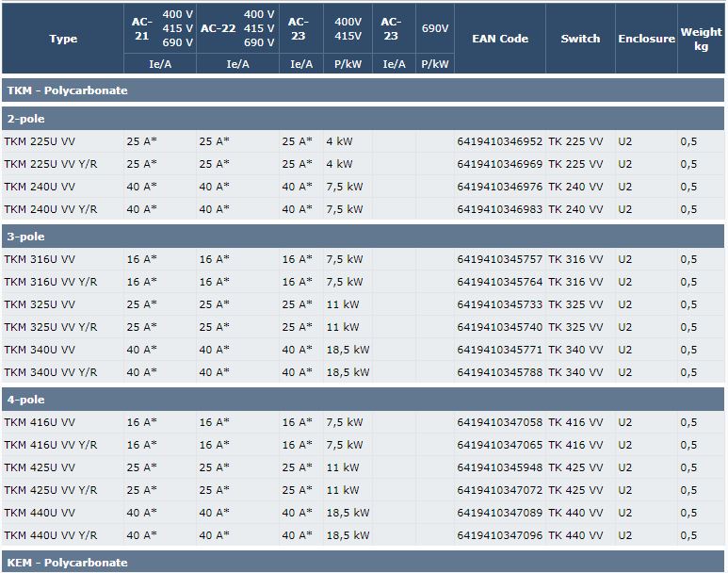Click the Enclosure column header
The width and height of the screenshot is (728, 573).
tap(646, 39)
